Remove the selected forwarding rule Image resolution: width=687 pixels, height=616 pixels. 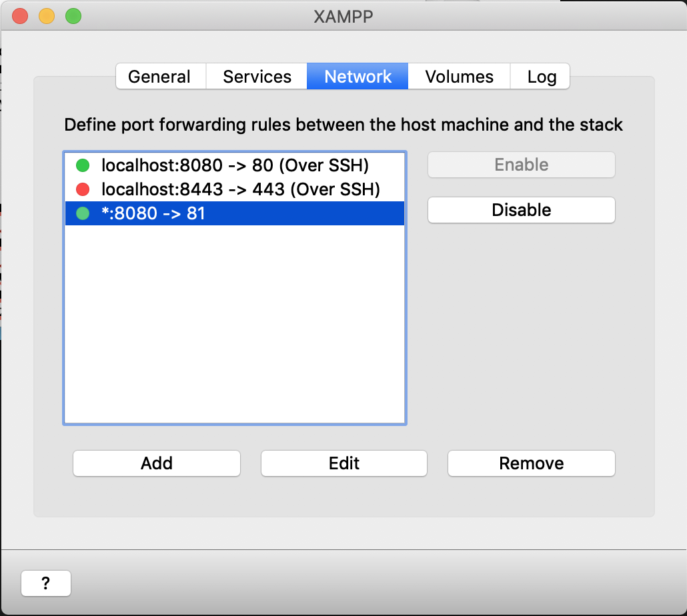point(532,463)
